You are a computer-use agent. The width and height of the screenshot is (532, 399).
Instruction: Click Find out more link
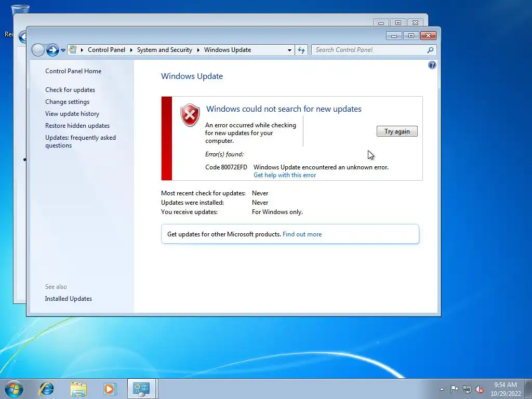tap(302, 234)
